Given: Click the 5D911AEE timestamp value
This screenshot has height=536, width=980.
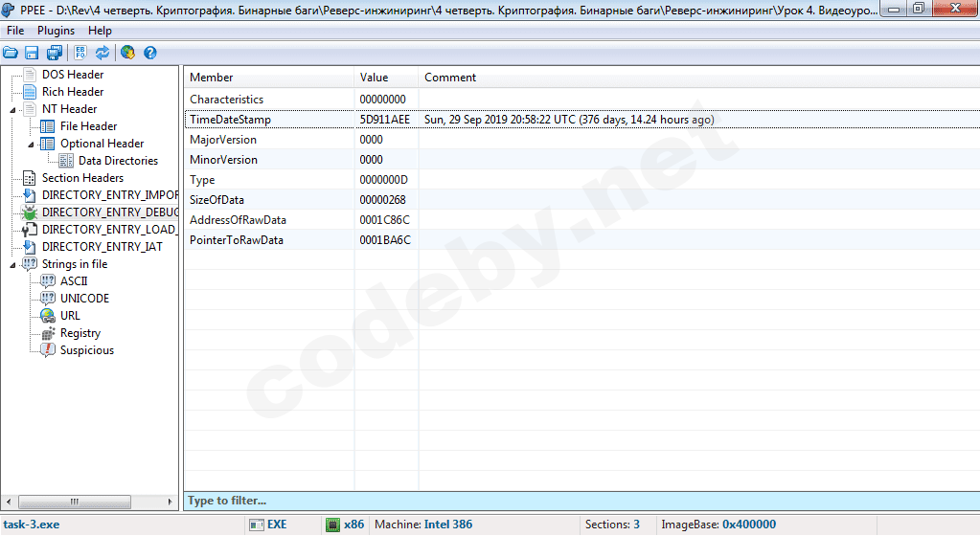Looking at the screenshot, I should [x=384, y=120].
